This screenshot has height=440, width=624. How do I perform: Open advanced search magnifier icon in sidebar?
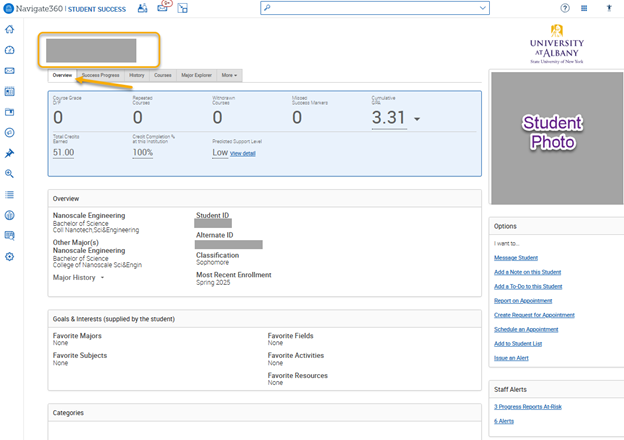[10, 173]
